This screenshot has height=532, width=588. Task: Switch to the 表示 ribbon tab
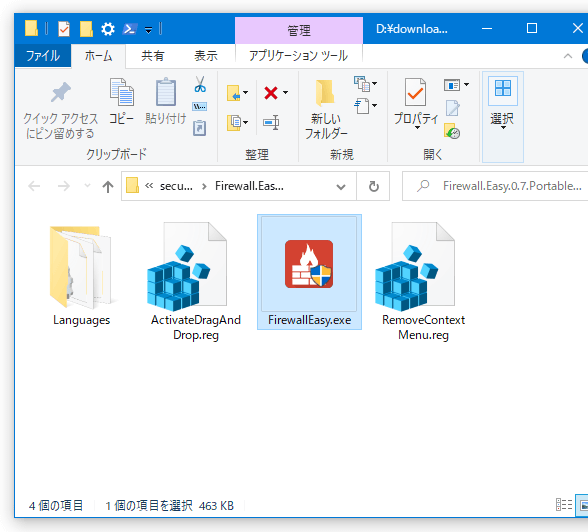(206, 56)
